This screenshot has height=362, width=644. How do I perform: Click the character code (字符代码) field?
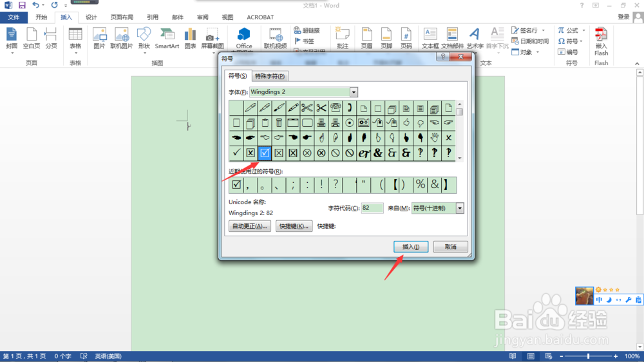pos(372,208)
